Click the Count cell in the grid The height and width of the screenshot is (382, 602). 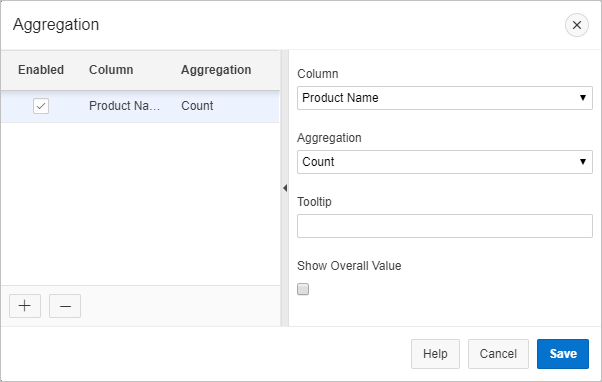click(197, 106)
